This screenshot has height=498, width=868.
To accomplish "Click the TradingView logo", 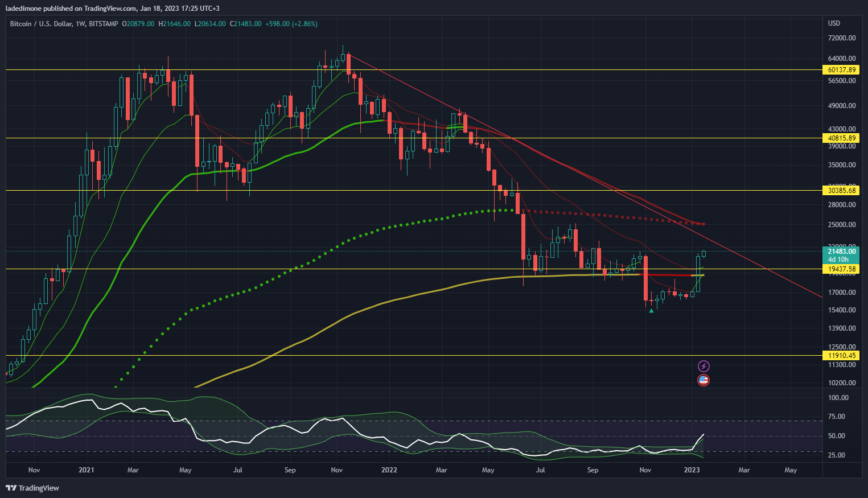I will [32, 488].
